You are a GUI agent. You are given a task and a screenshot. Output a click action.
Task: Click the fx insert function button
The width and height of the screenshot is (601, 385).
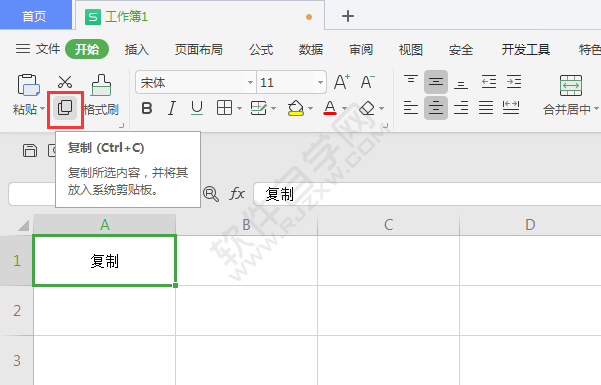tap(237, 194)
